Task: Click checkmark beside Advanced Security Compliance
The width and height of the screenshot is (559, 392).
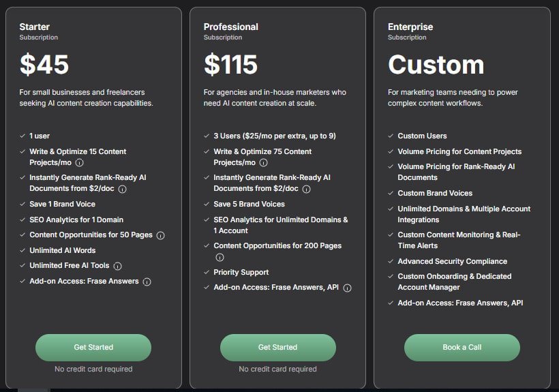Action: [x=391, y=261]
